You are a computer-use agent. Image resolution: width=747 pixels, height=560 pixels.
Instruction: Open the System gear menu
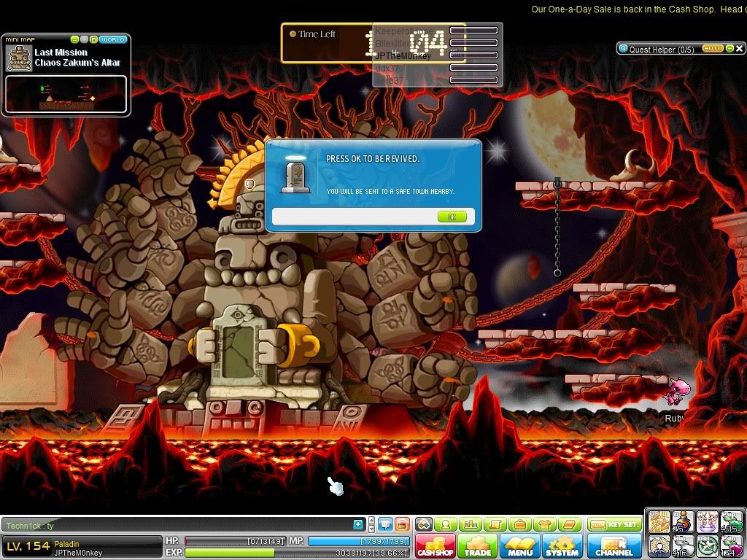point(562,547)
